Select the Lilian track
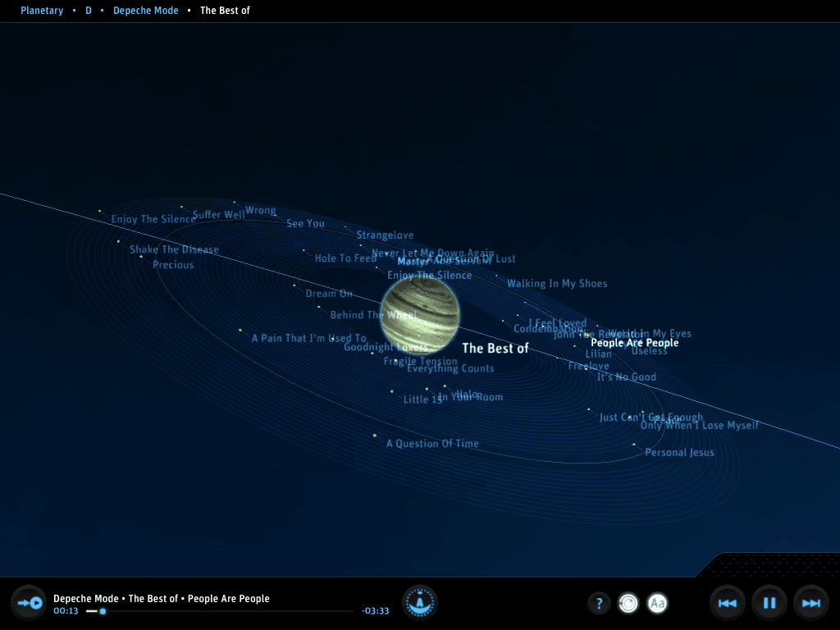840x630 pixels. click(x=598, y=354)
